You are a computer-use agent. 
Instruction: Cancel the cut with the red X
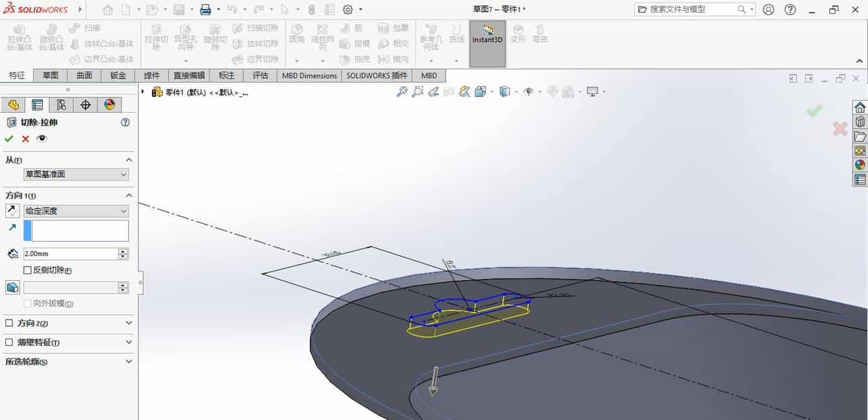tap(24, 138)
